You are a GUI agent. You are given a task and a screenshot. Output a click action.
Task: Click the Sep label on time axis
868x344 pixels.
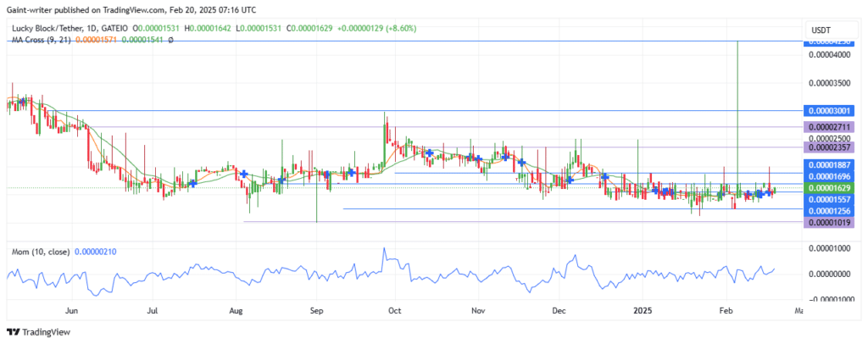(316, 311)
